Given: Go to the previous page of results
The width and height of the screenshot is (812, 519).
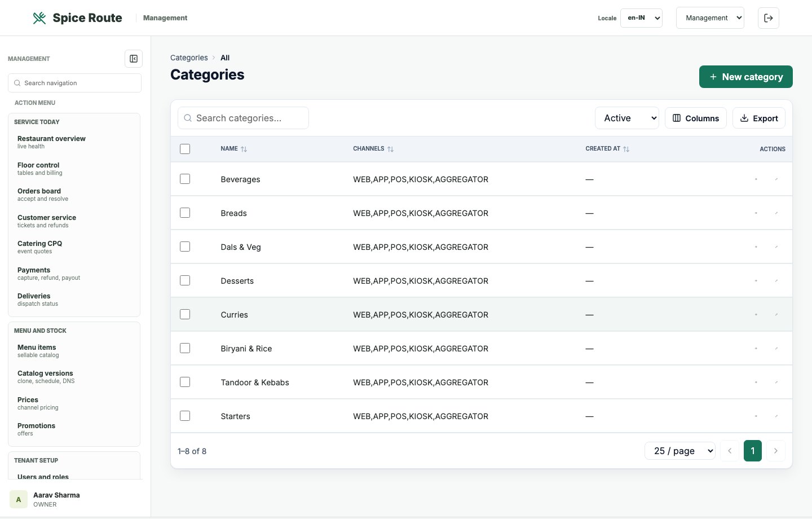Looking at the screenshot, I should point(730,451).
